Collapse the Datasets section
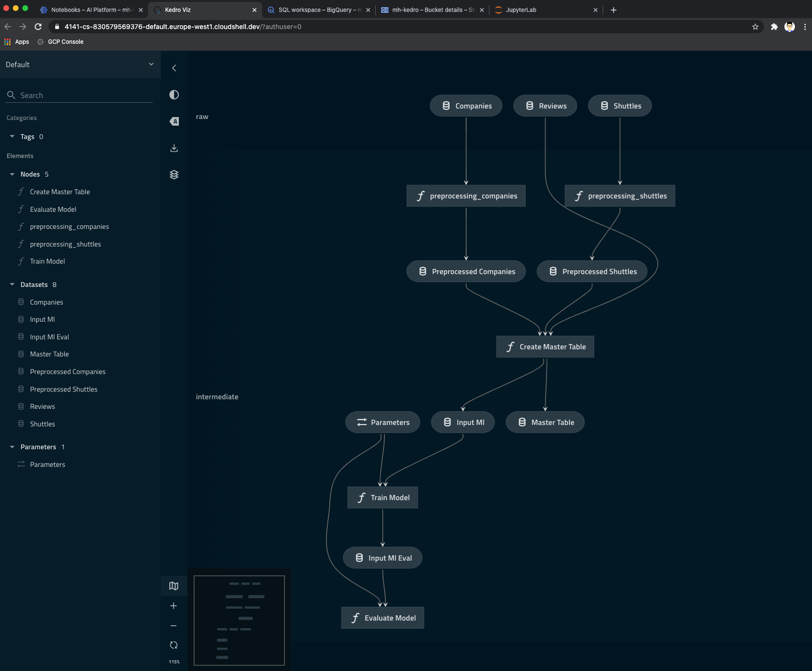Screen dimensions: 812x671 pos(12,285)
